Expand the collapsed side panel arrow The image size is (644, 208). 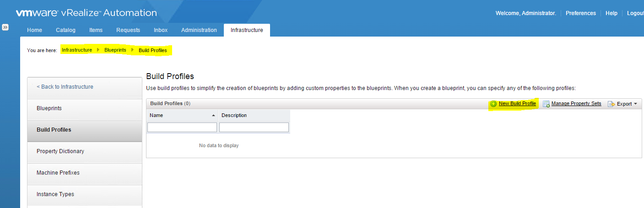pyautogui.click(x=5, y=27)
